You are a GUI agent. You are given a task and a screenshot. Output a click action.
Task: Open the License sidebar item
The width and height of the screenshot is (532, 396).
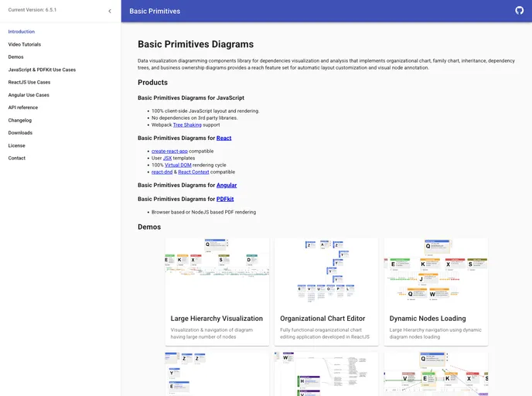17,145
